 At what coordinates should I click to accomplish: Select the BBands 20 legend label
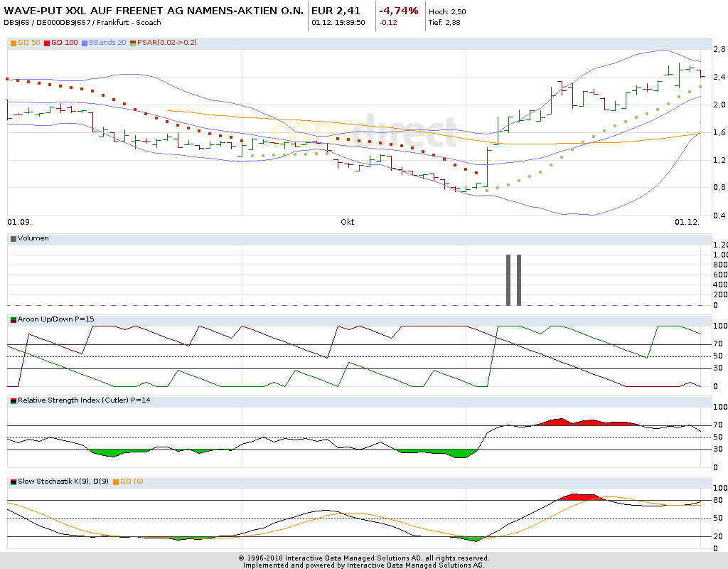tap(107, 43)
